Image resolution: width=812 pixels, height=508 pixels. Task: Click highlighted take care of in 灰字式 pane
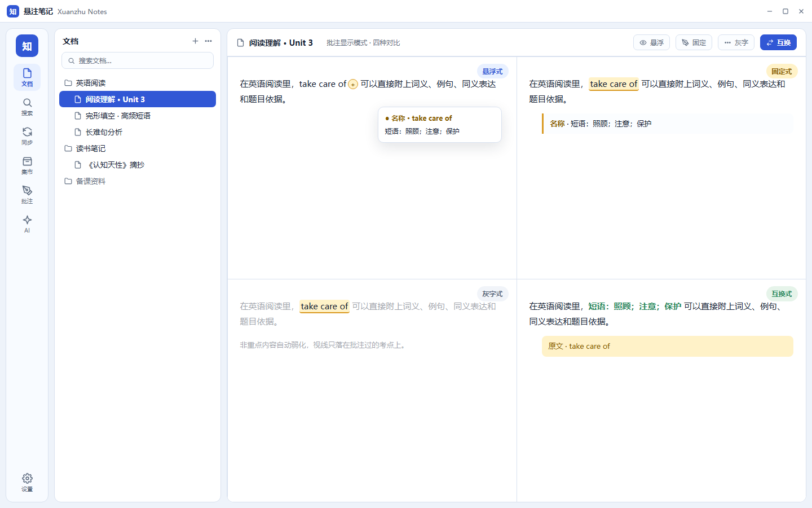tap(324, 306)
